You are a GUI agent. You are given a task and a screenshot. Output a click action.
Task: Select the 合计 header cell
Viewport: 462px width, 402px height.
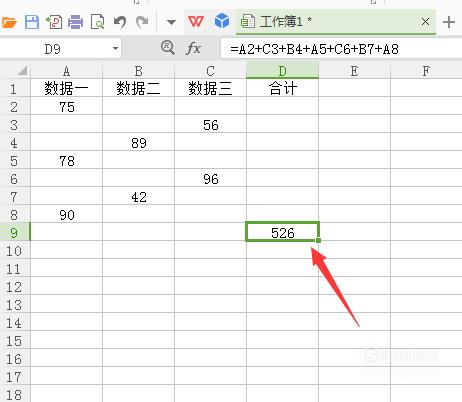click(282, 89)
